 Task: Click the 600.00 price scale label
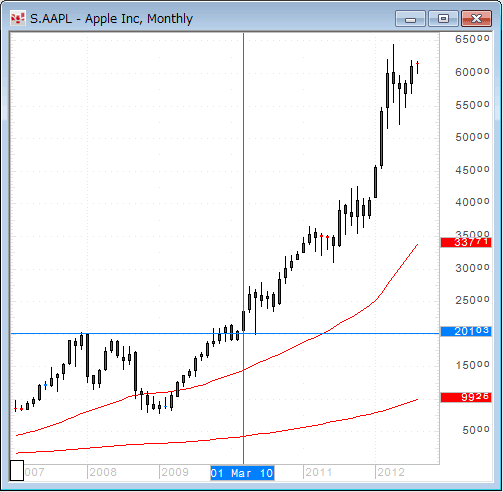point(472,72)
